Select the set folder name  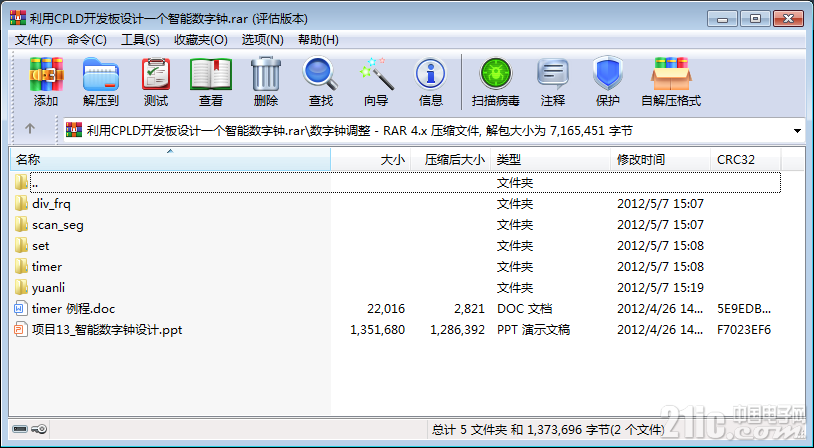pos(40,246)
